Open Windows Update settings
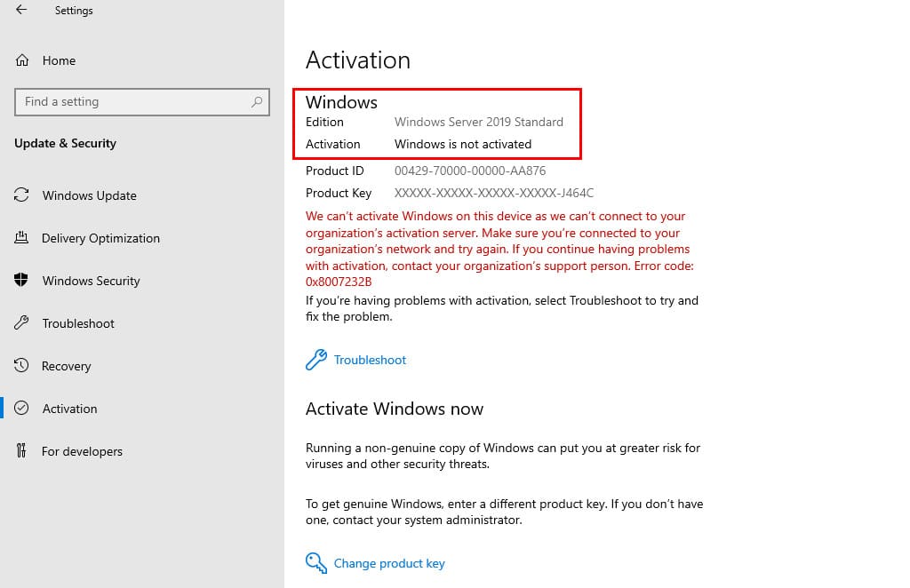The image size is (910, 588). coord(90,195)
